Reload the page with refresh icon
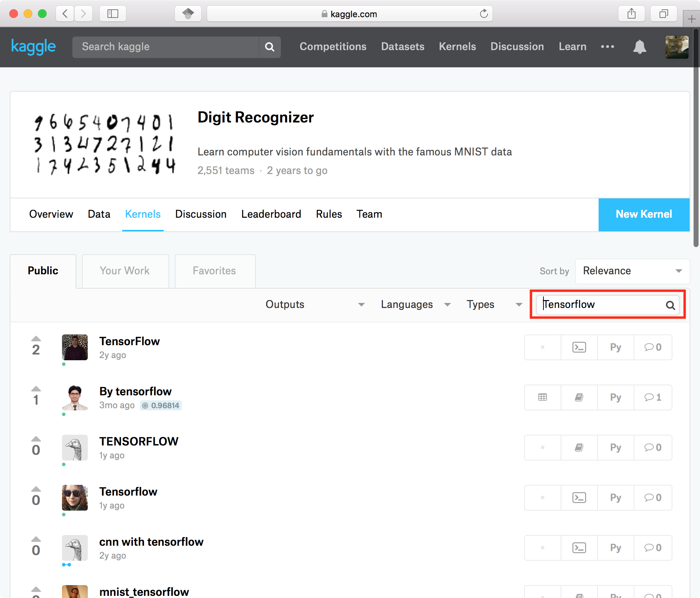This screenshot has width=700, height=598. point(484,14)
